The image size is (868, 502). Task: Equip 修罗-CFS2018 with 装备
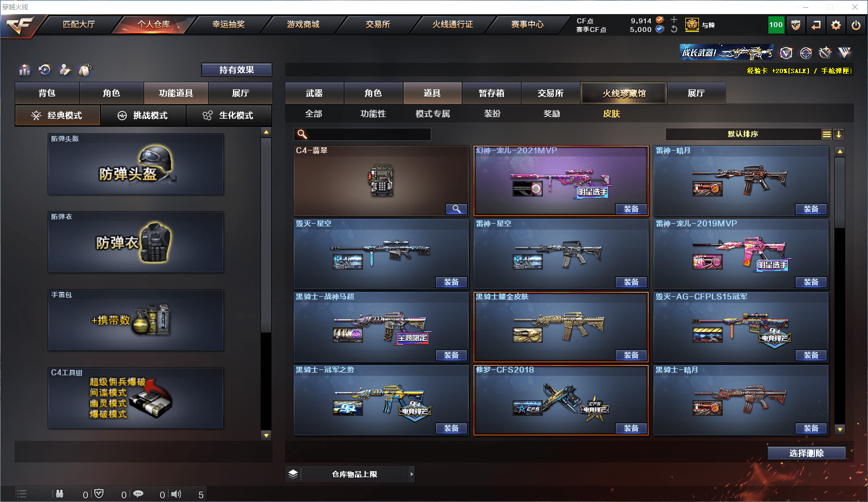[x=631, y=428]
